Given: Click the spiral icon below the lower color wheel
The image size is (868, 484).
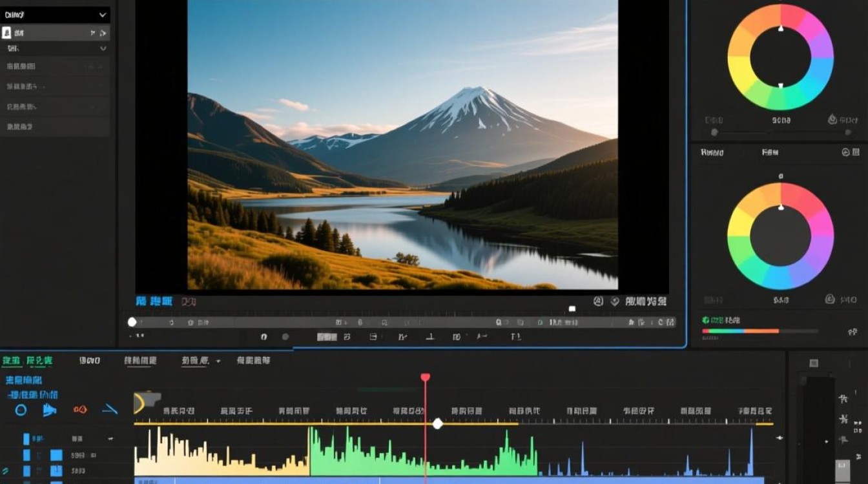Looking at the screenshot, I should point(831,299).
